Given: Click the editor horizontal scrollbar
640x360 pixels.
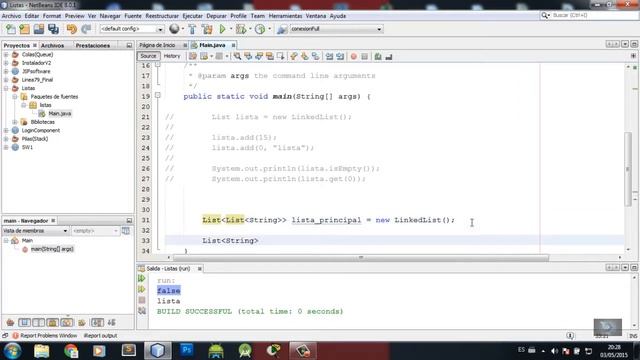Looking at the screenshot, I should point(361,258).
